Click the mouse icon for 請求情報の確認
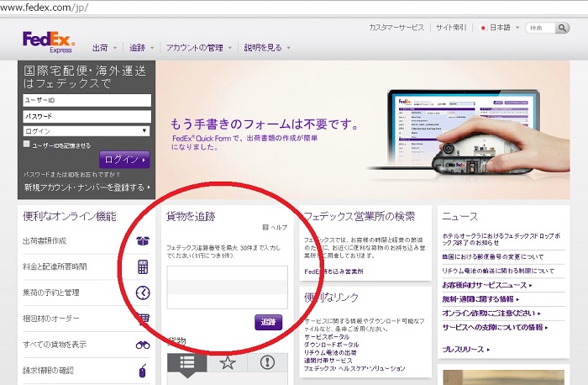The width and height of the screenshot is (588, 385). pyautogui.click(x=143, y=371)
